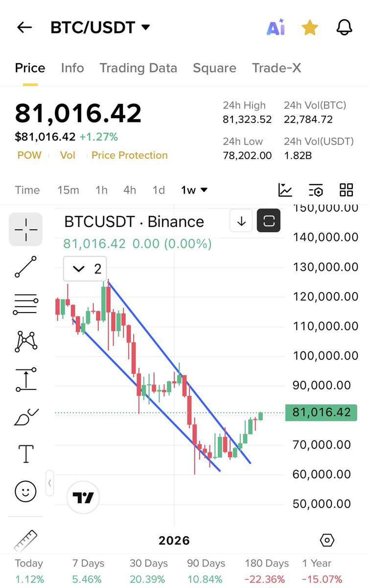369x588 pixels.
Task: Select the 90 Days performance 10.84%
Action: 206,571
